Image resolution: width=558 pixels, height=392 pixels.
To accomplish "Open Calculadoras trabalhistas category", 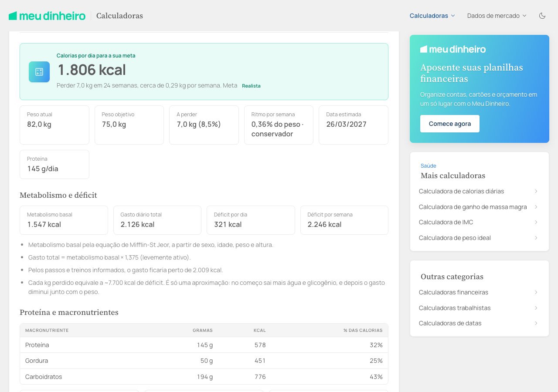I will coord(455,308).
